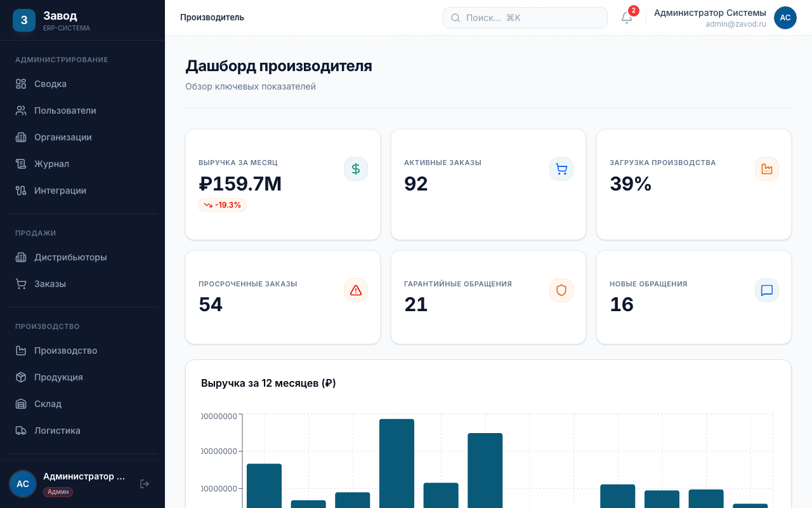
Task: Click inside the Поиск search field
Action: click(x=525, y=17)
